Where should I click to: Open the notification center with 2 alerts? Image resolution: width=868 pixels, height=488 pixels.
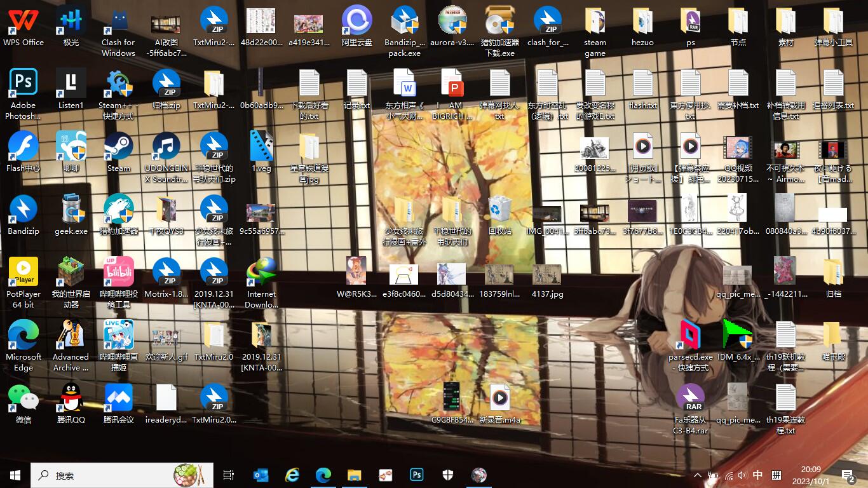click(x=848, y=475)
